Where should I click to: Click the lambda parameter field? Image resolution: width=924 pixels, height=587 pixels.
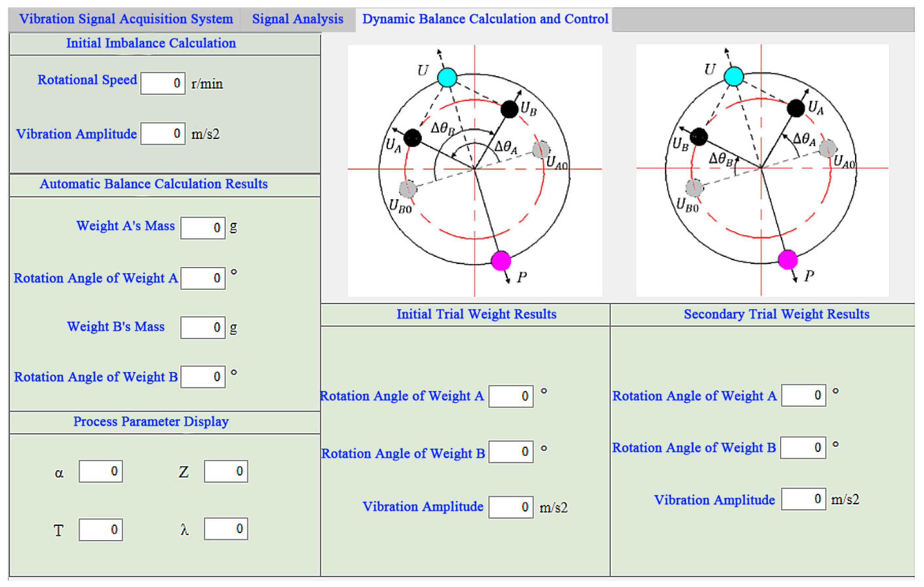(x=226, y=529)
